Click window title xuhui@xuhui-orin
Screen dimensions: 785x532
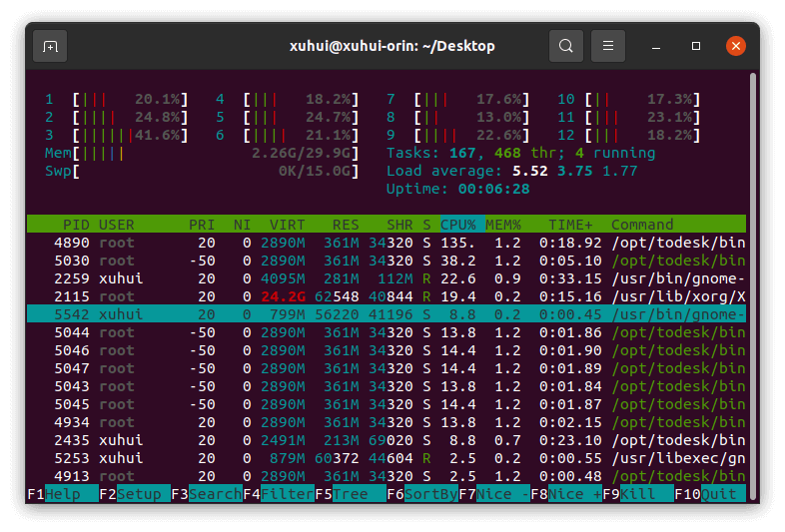tap(392, 46)
